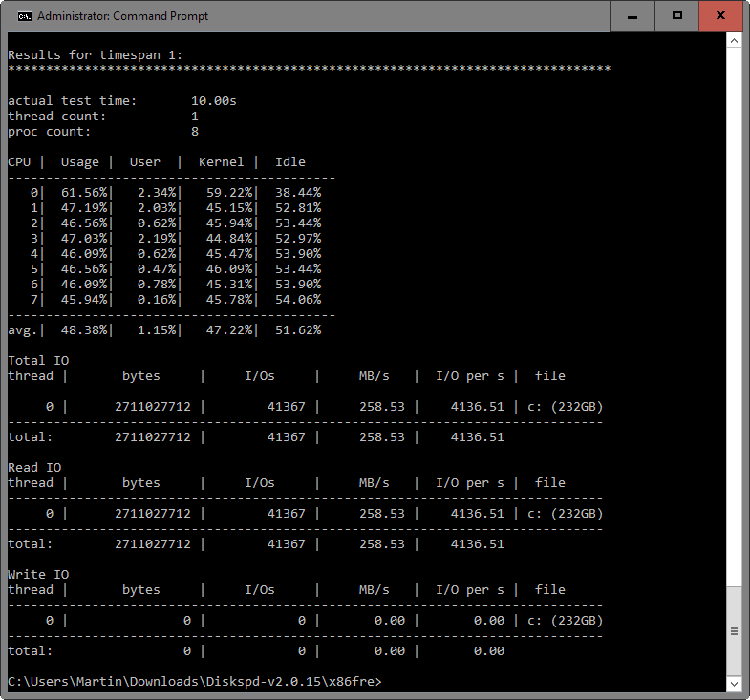Close the Administrator Command Prompt window
Image resolution: width=750 pixels, height=700 pixels.
click(x=721, y=16)
